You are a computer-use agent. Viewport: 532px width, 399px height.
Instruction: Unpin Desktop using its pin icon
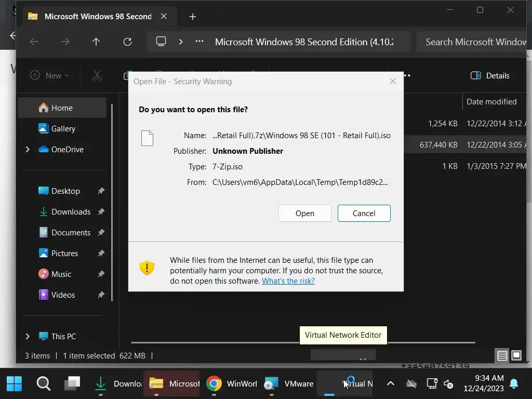click(x=101, y=191)
